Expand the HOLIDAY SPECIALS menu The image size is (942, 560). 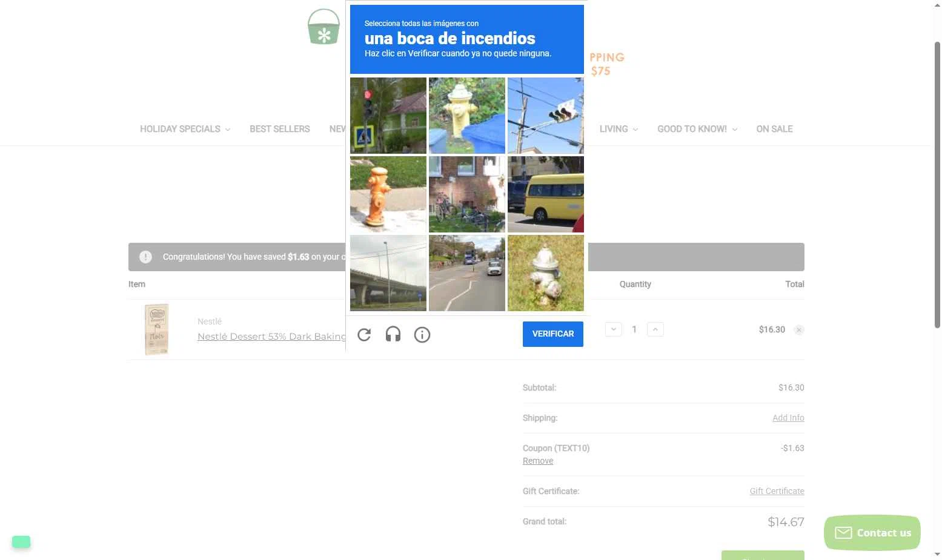pos(185,129)
